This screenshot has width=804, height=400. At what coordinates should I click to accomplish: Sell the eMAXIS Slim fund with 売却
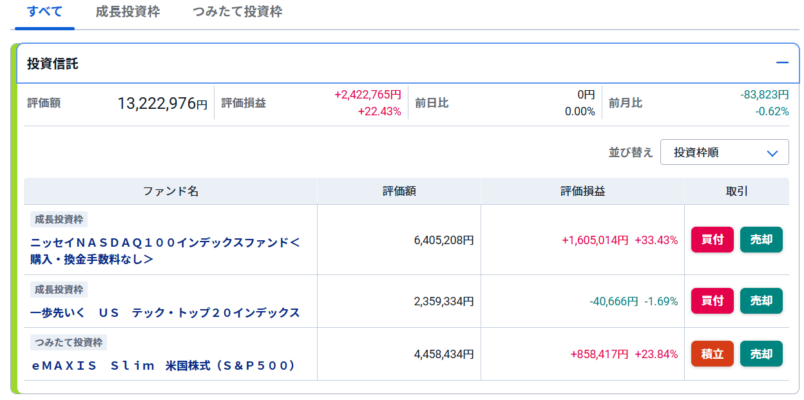[761, 354]
